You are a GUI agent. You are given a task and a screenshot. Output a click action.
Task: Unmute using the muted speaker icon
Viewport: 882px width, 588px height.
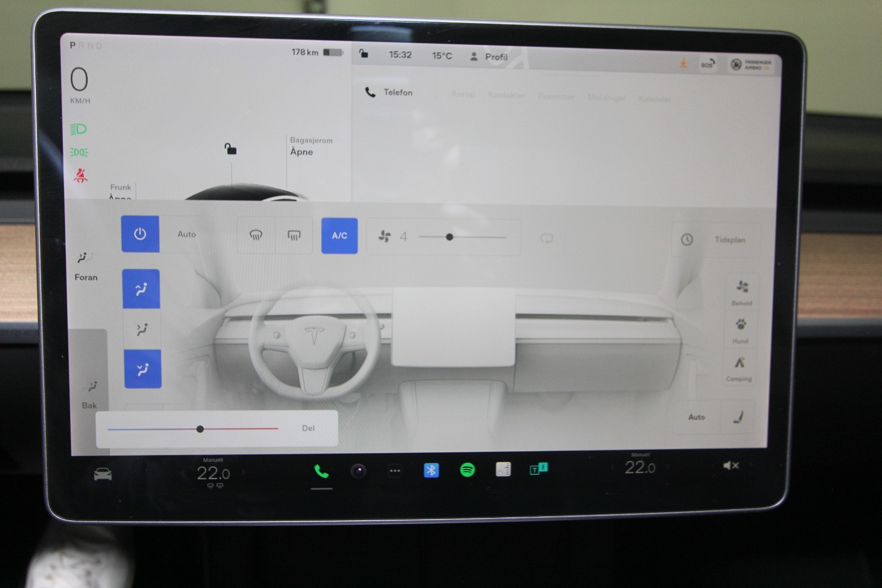pos(731,466)
